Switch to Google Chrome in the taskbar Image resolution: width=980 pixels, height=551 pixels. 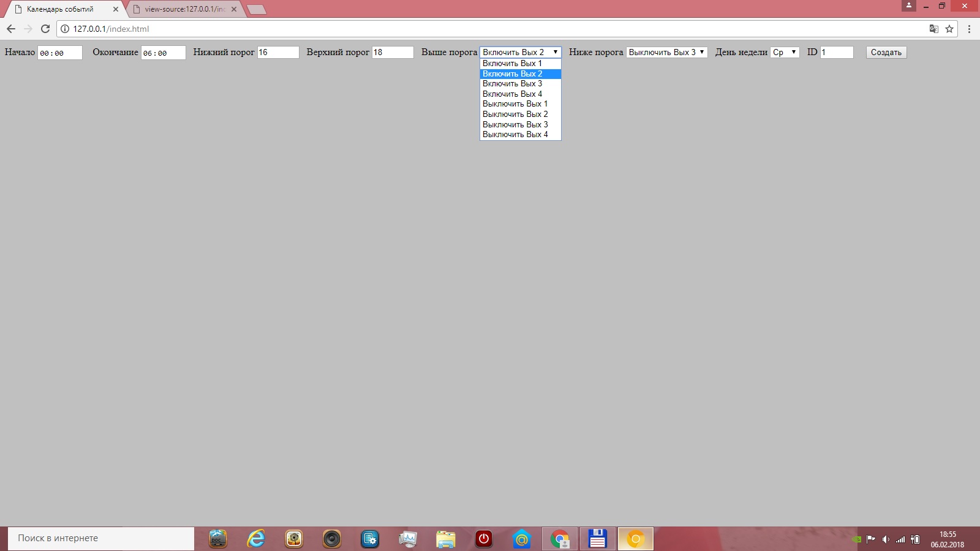click(x=560, y=539)
